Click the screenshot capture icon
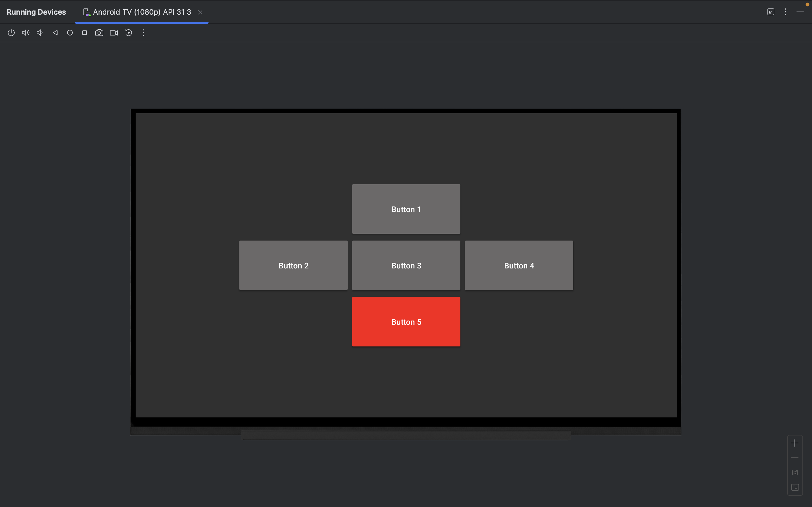 [99, 33]
